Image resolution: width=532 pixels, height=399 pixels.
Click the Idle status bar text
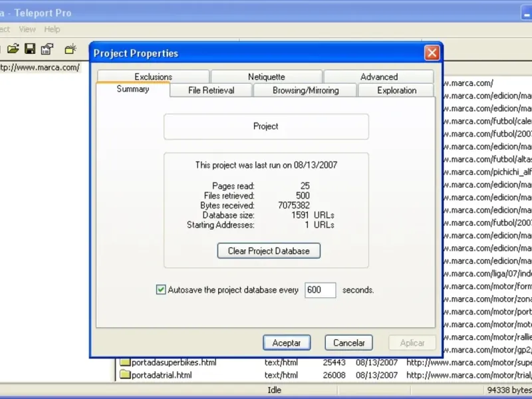coord(274,390)
